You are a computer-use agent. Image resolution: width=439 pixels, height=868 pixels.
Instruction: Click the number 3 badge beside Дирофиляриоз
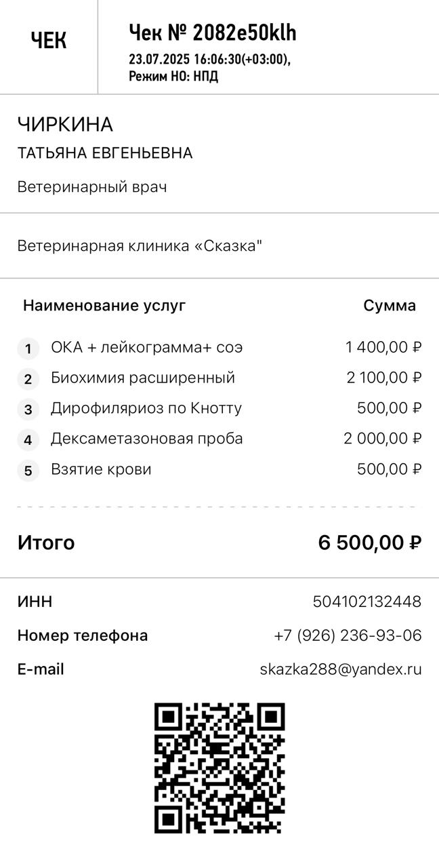point(28,410)
